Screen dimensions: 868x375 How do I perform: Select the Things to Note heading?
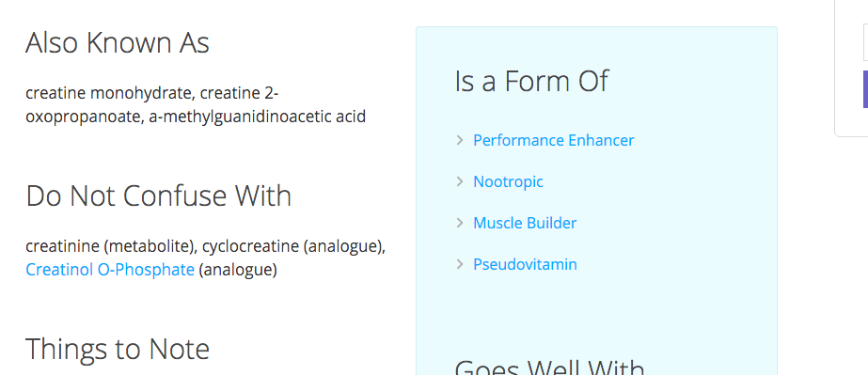click(x=118, y=349)
